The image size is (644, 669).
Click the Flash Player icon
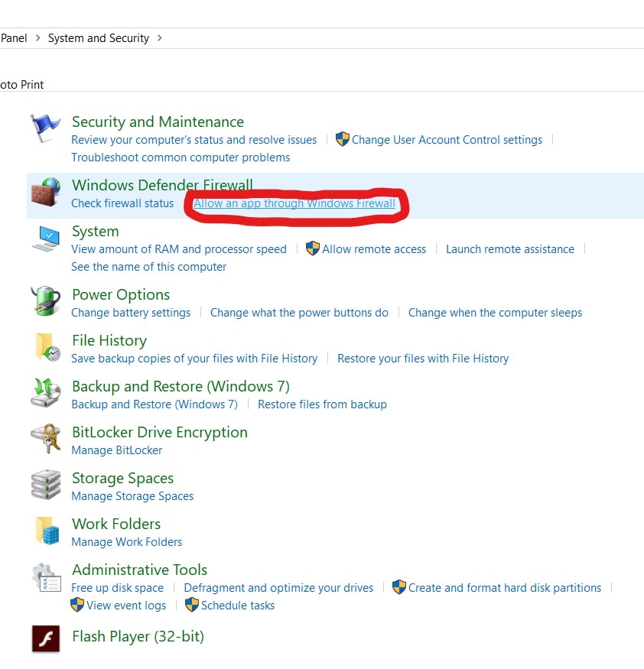click(46, 638)
